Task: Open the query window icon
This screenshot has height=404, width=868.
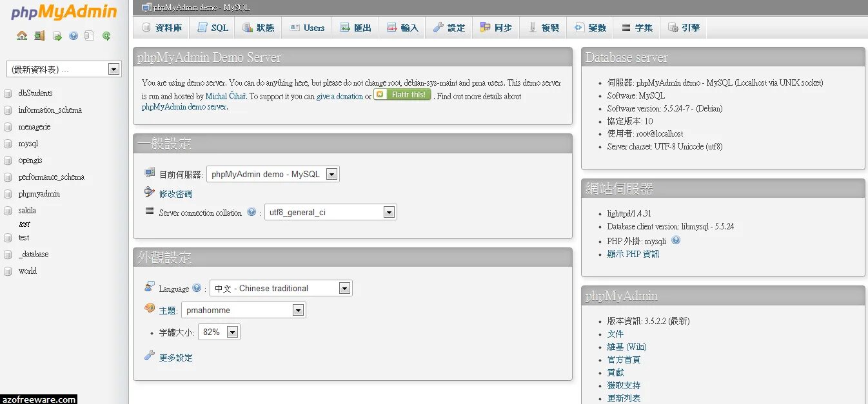Action: coord(57,36)
